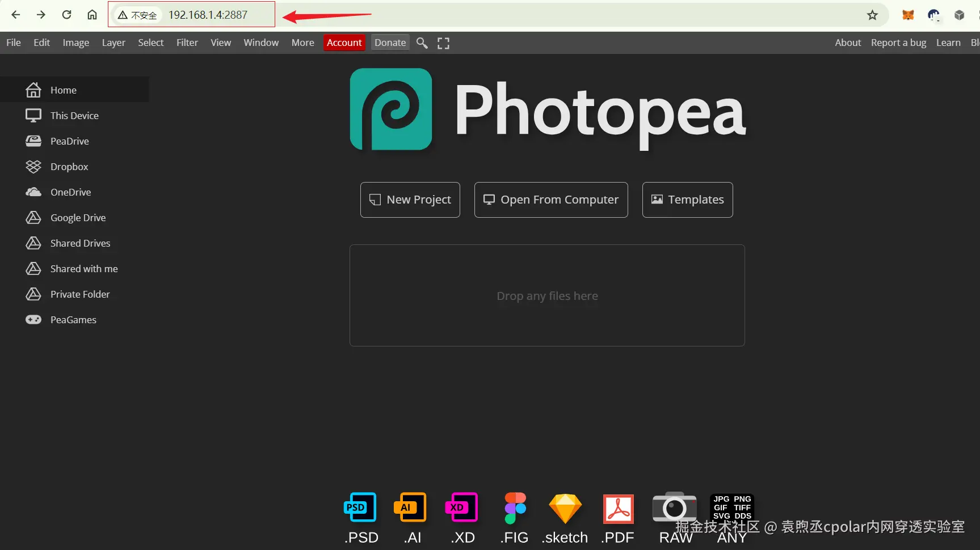Open the Image menu
Viewport: 980px width, 550px height.
click(76, 43)
